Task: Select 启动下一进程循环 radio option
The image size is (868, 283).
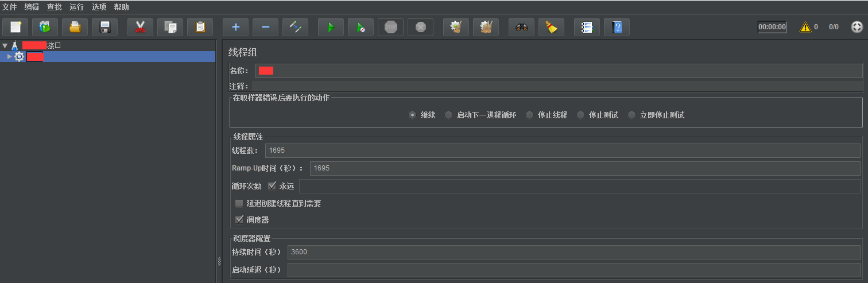Action: pos(448,115)
